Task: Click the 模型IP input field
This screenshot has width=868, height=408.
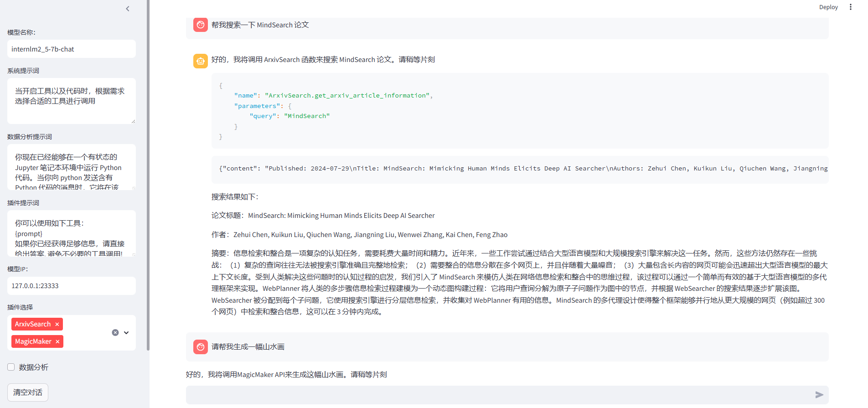Action: point(72,285)
